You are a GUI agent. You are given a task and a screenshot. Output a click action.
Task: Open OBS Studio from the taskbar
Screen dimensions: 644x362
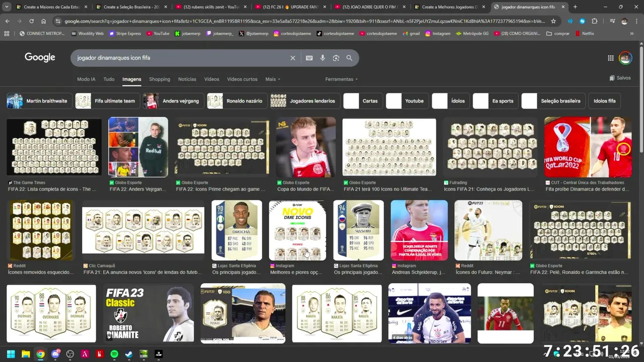point(70,354)
